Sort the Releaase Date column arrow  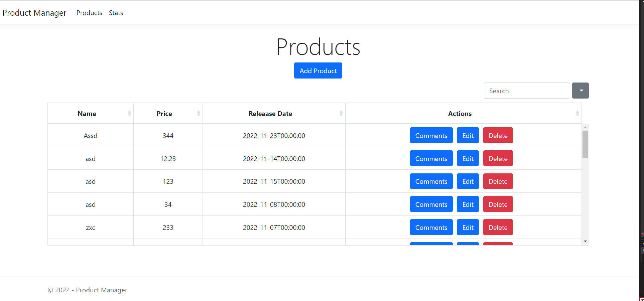[x=341, y=113]
